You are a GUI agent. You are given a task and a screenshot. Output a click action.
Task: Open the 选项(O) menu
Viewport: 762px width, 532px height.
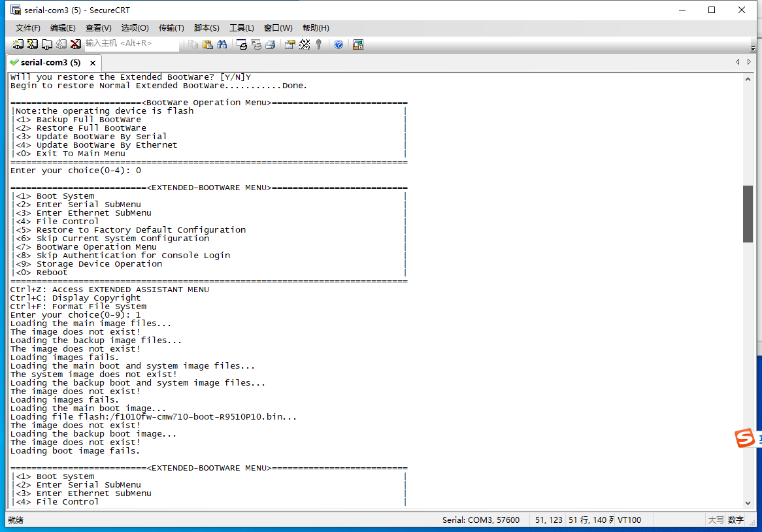click(135, 28)
